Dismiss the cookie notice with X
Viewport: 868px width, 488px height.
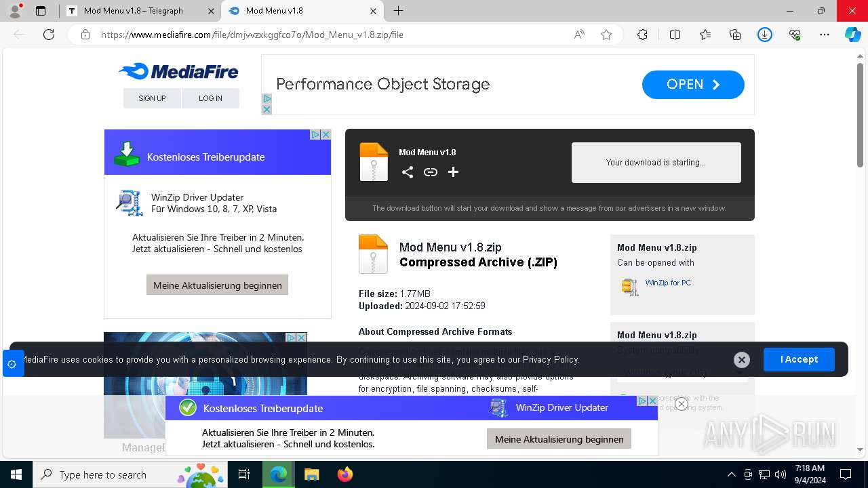[x=742, y=360]
